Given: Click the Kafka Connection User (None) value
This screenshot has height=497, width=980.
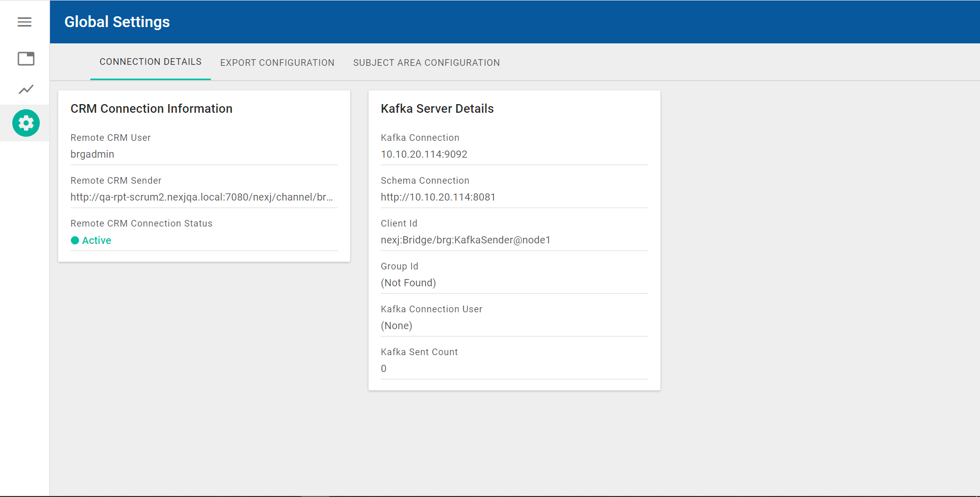Looking at the screenshot, I should (397, 326).
